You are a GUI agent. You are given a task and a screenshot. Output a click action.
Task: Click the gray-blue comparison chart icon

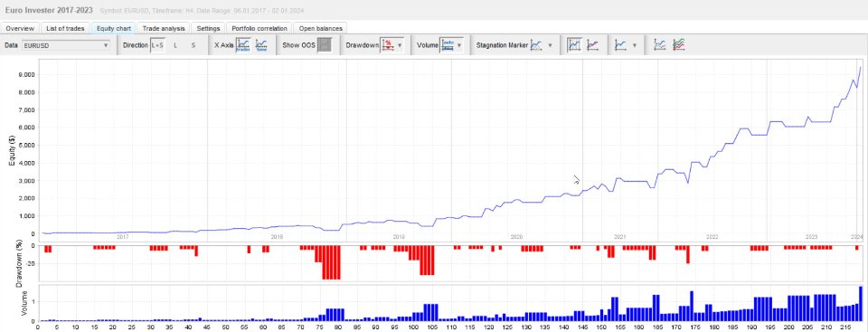point(660,45)
